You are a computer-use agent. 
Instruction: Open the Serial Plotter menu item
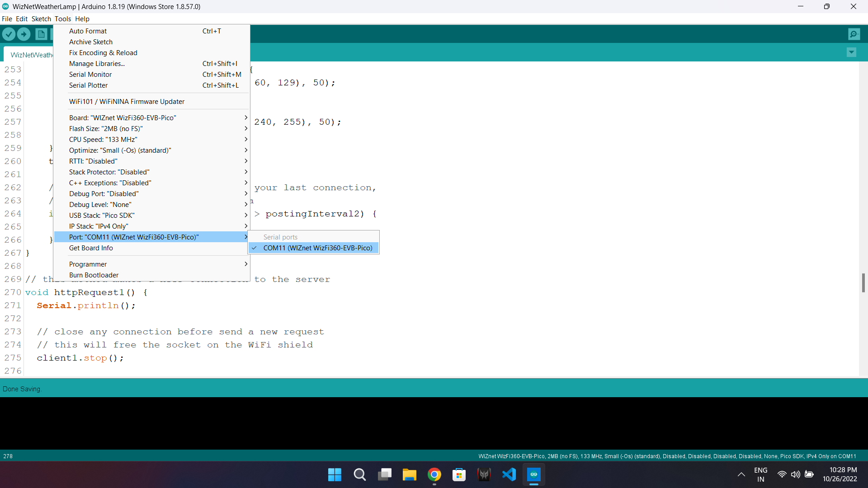pyautogui.click(x=88, y=85)
